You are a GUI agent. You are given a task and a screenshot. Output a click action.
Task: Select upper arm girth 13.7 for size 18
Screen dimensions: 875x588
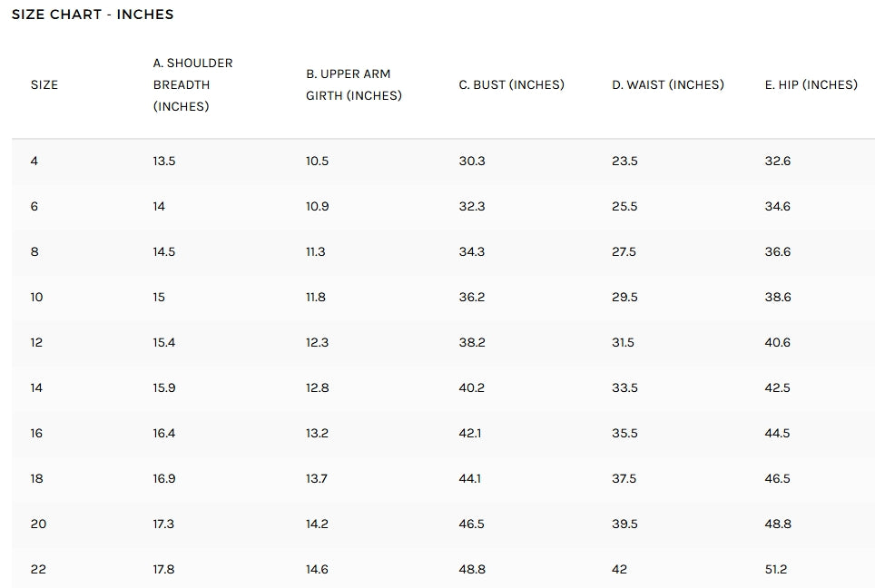(x=316, y=478)
